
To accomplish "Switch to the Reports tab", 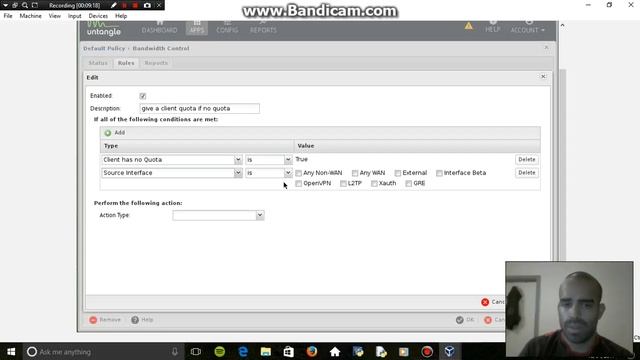I will (x=156, y=63).
